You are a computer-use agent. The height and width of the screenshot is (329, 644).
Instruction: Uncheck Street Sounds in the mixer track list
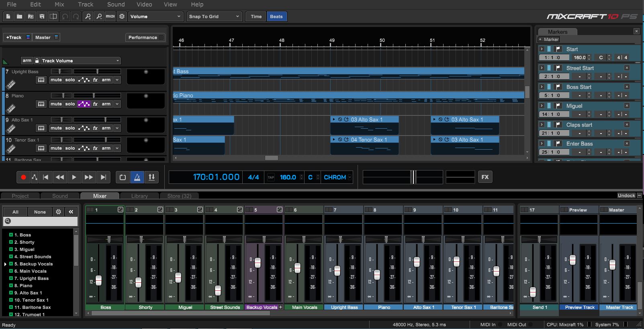(11, 257)
